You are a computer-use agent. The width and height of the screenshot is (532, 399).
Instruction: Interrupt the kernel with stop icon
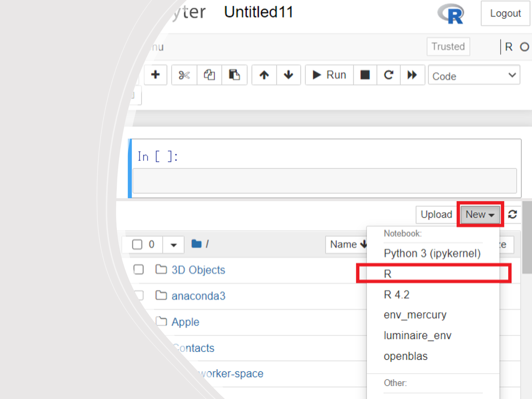pyautogui.click(x=365, y=75)
